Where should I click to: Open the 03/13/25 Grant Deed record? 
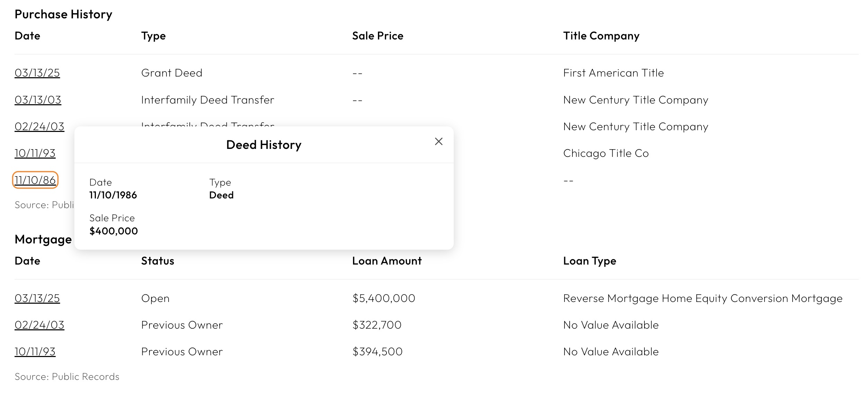point(37,73)
